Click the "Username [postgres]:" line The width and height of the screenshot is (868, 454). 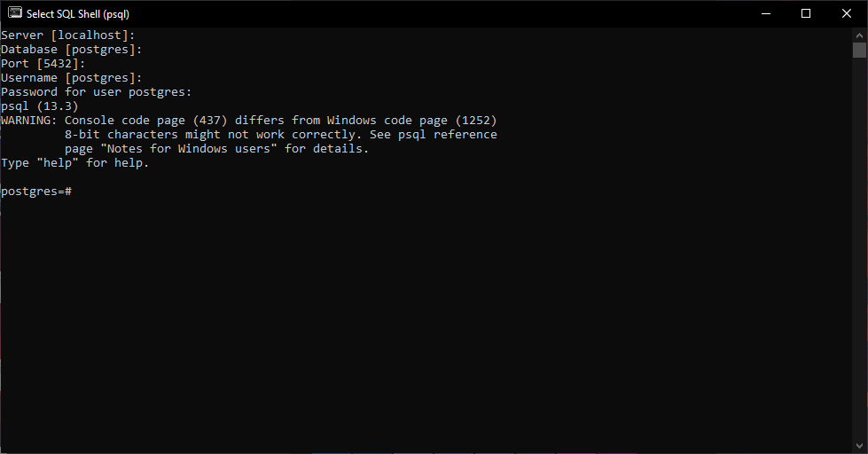71,78
